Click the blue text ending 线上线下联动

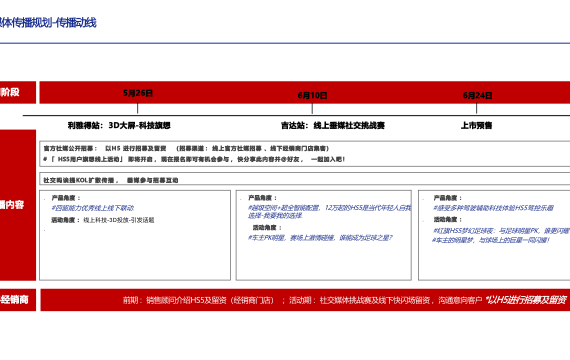point(92,208)
